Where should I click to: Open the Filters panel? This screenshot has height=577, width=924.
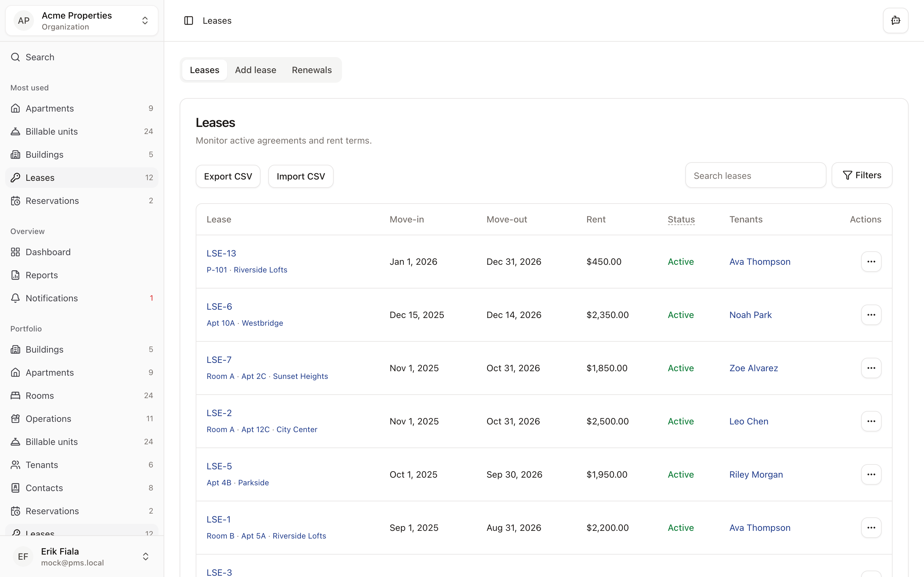(x=862, y=175)
